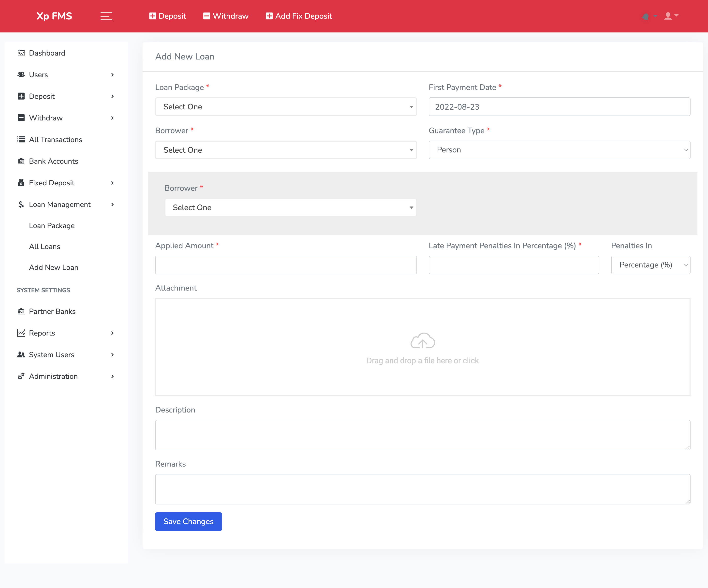Click the Reports chart icon
This screenshot has width=708, height=588.
[x=21, y=333]
